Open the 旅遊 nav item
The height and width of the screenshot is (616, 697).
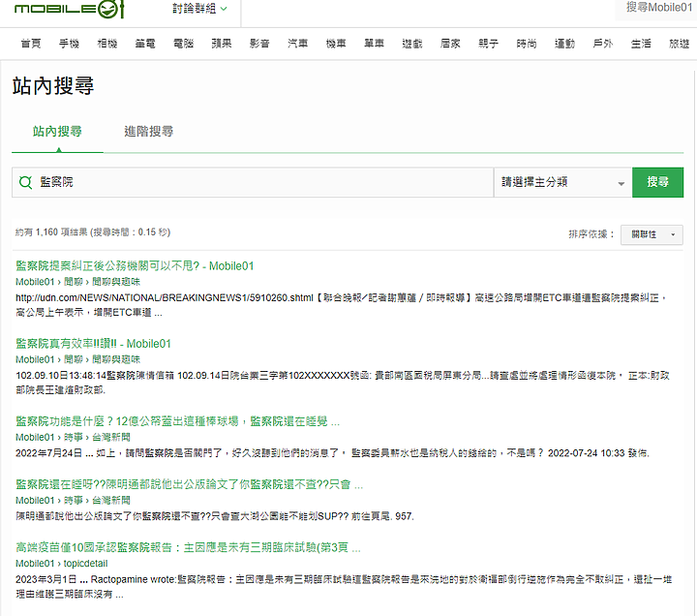[x=680, y=44]
